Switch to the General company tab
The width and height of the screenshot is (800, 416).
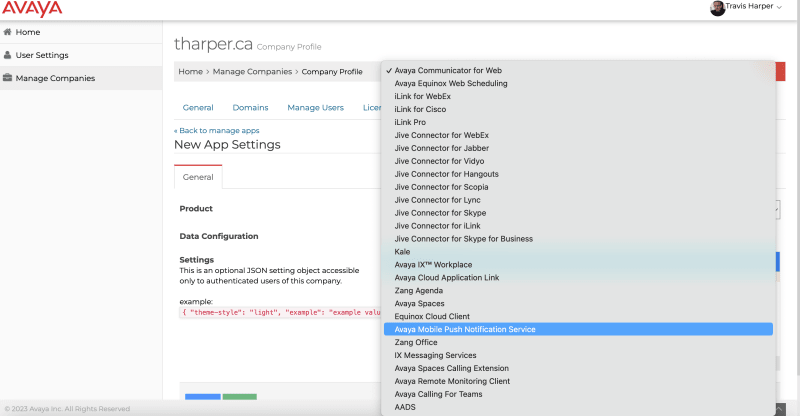[x=198, y=108]
